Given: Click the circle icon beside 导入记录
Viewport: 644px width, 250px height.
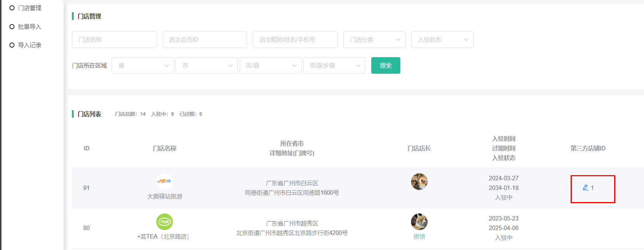Looking at the screenshot, I should coord(12,45).
